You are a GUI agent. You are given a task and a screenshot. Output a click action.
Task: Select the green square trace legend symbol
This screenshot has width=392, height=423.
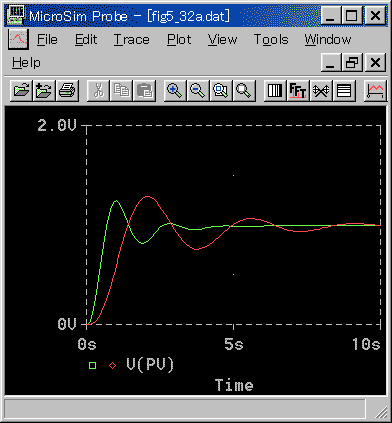coord(93,366)
